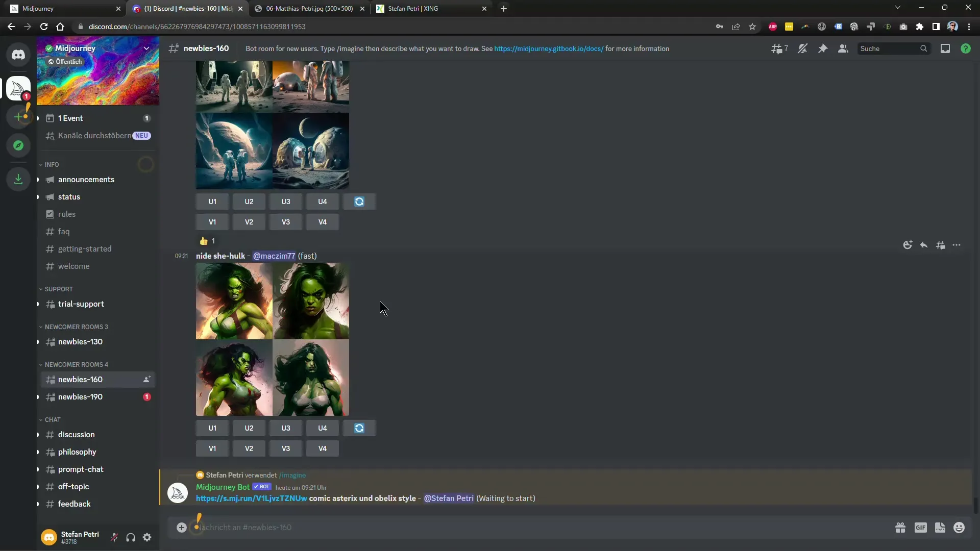Open the prompt-chat channel

tap(97, 469)
